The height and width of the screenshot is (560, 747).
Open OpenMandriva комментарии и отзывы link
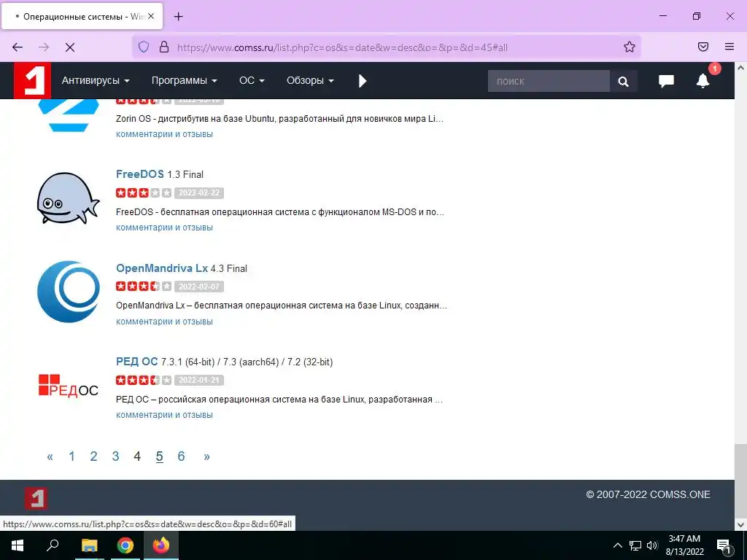click(164, 322)
